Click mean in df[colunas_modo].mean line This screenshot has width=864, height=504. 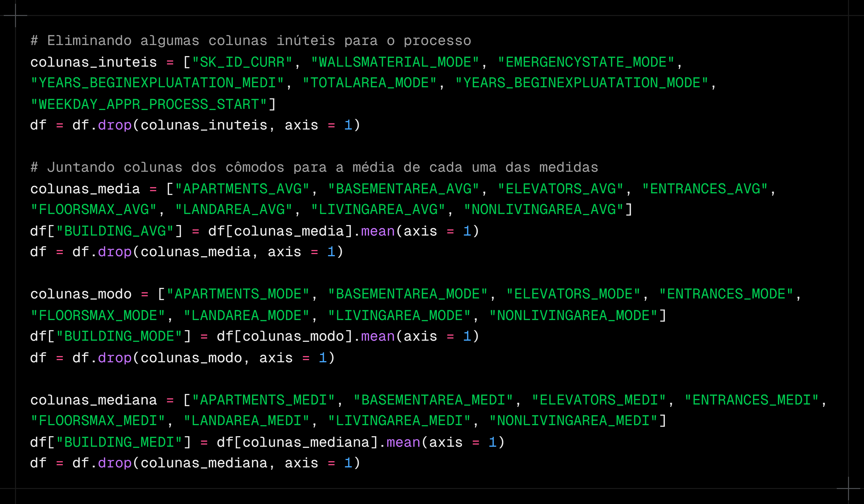point(378,336)
